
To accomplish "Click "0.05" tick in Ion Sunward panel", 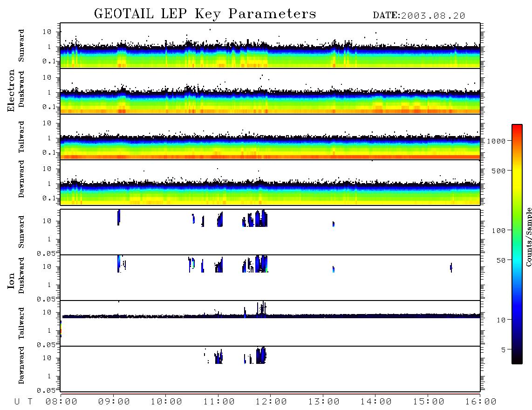I will coord(46,253).
